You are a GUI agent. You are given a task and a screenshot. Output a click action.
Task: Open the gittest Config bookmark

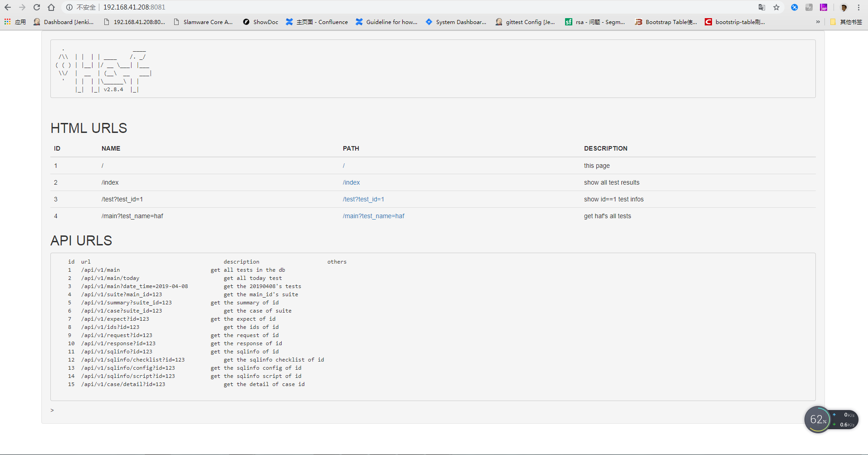pyautogui.click(x=525, y=22)
